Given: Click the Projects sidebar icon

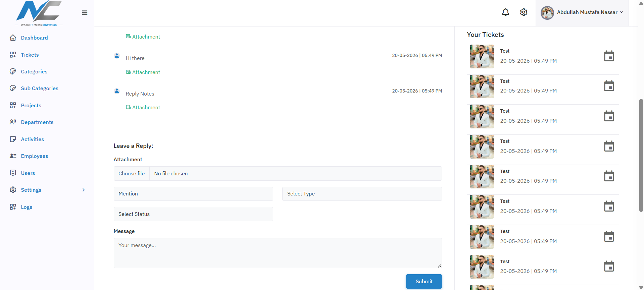Looking at the screenshot, I should click(x=13, y=105).
